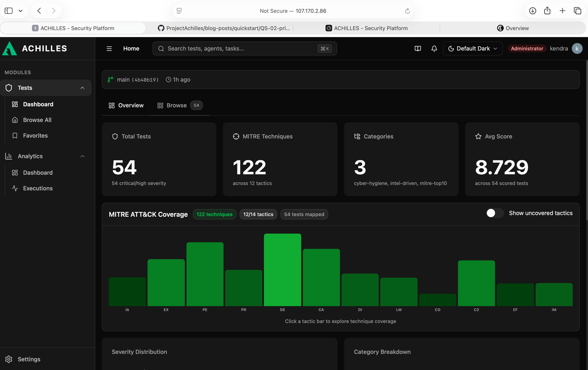This screenshot has height=370, width=588.
Task: Collapse the Tests module section
Action: pos(82,88)
